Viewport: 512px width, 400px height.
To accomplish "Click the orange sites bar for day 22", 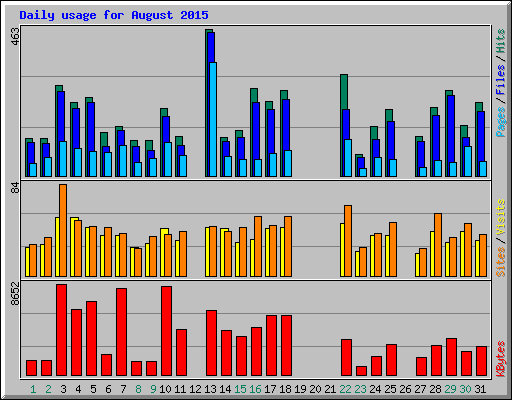I will coord(348,241).
